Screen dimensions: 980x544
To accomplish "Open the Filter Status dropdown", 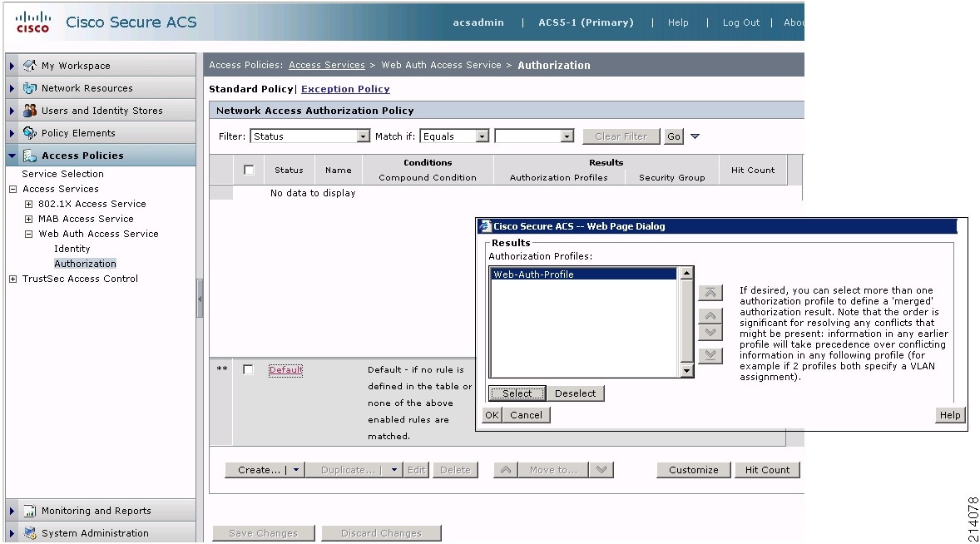I will [x=363, y=136].
